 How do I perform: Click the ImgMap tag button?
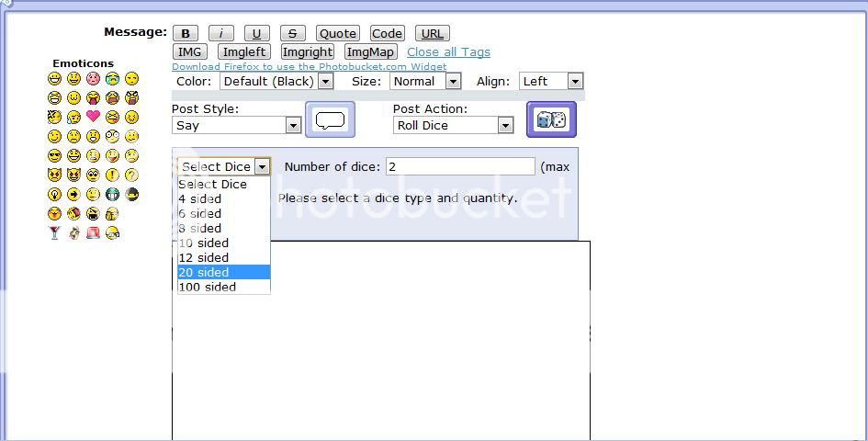click(x=370, y=51)
